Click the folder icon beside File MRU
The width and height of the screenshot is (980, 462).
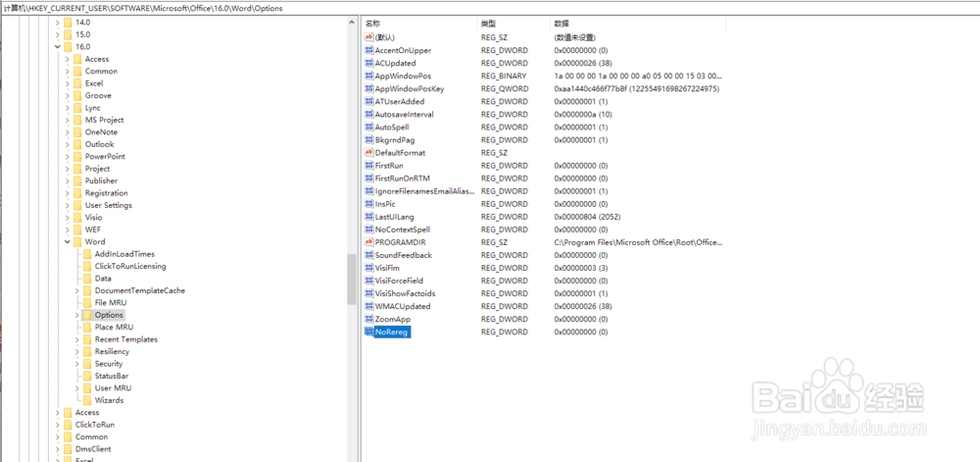(87, 302)
